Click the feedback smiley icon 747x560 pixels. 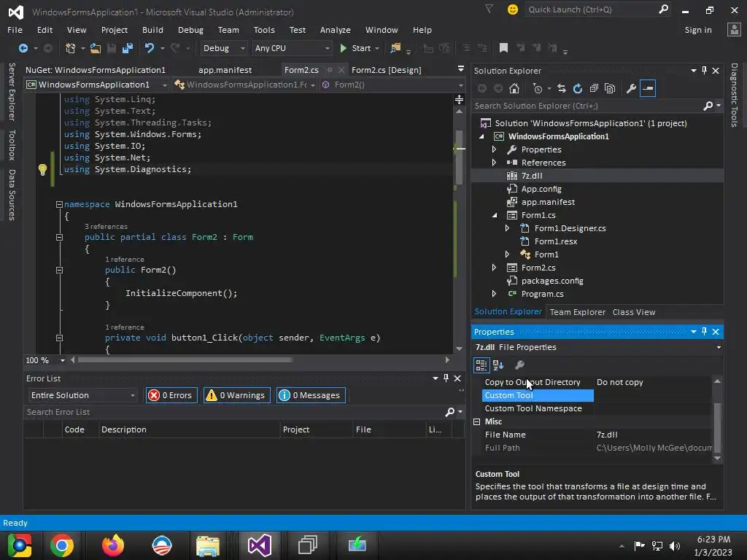[x=513, y=9]
